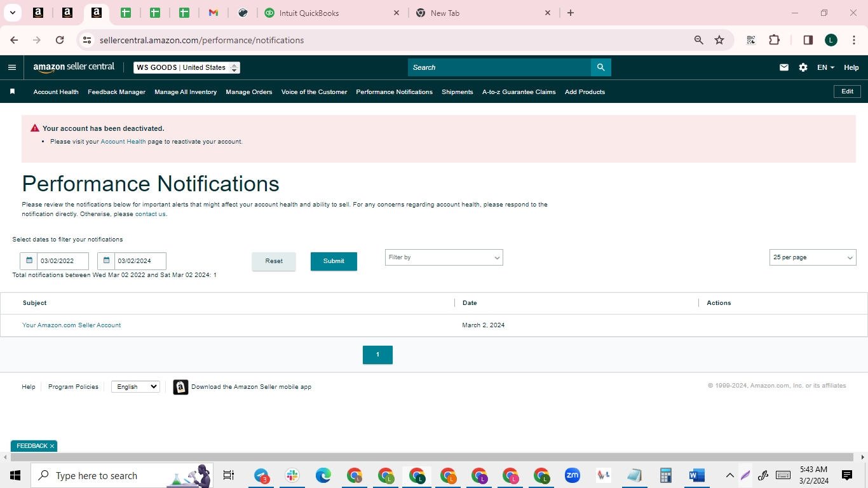This screenshot has width=868, height=488.
Task: Launch Microsoft Edge from the taskbar
Action: [x=323, y=475]
